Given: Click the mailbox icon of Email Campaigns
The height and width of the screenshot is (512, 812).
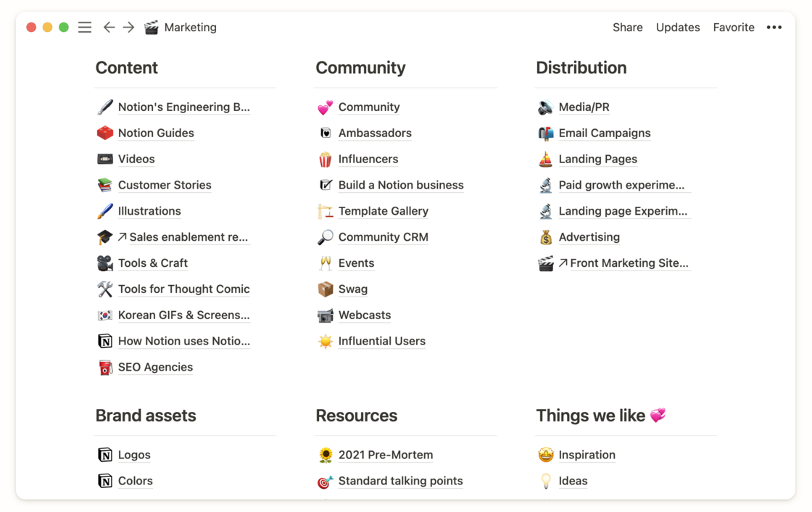Looking at the screenshot, I should [x=545, y=133].
